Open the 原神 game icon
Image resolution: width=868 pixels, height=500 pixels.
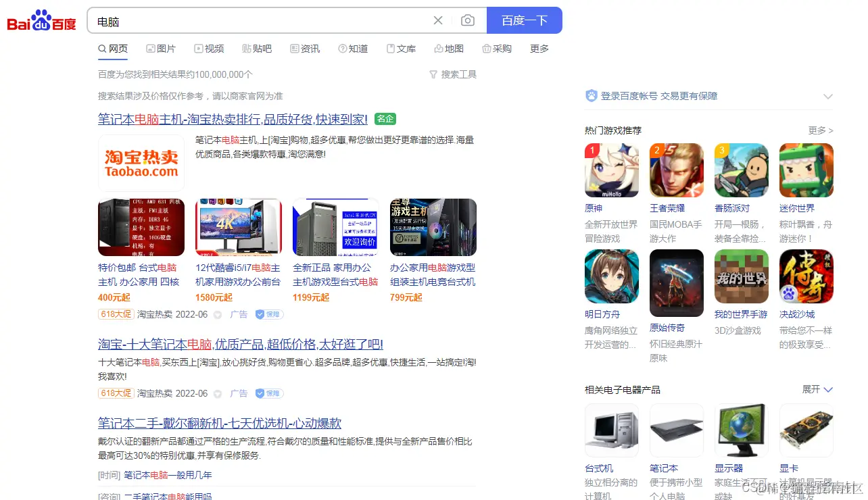pyautogui.click(x=612, y=170)
